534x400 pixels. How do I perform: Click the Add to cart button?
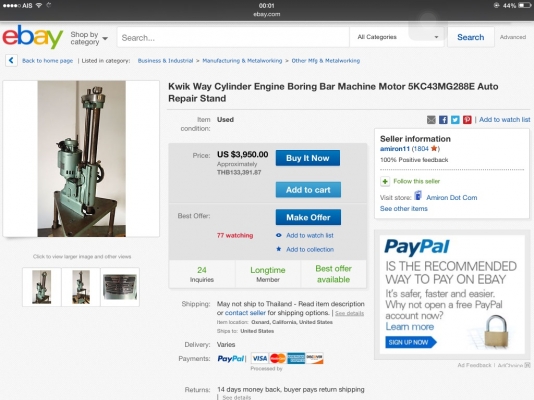[x=308, y=190]
